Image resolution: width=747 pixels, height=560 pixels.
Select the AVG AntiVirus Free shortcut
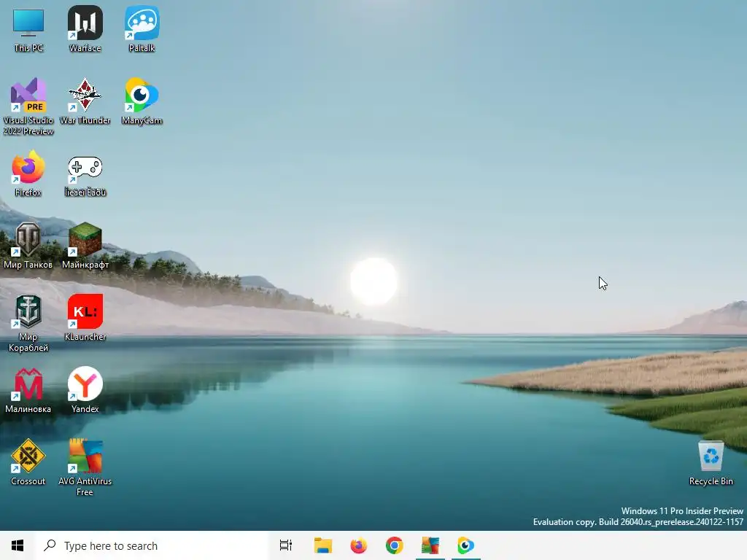(85, 468)
